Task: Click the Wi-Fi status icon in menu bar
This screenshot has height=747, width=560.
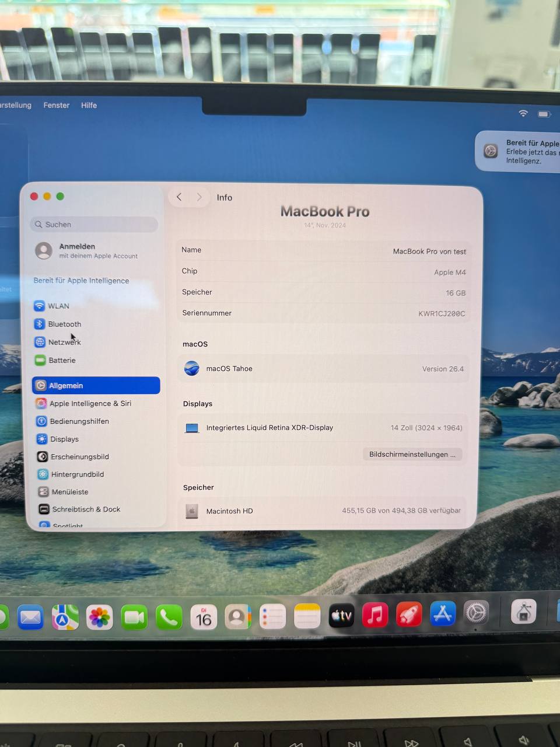Action: point(523,113)
